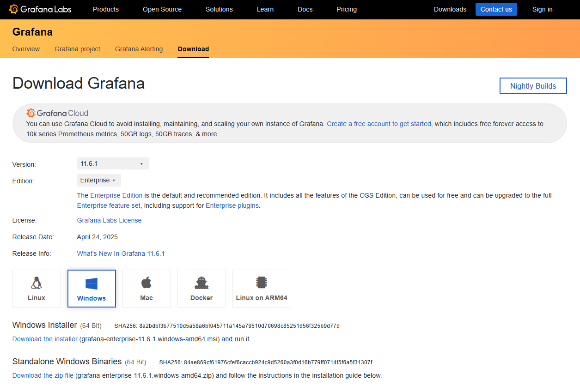The image size is (580, 392).
Task: Switch to the Grafana Alerting tab
Action: (x=139, y=49)
